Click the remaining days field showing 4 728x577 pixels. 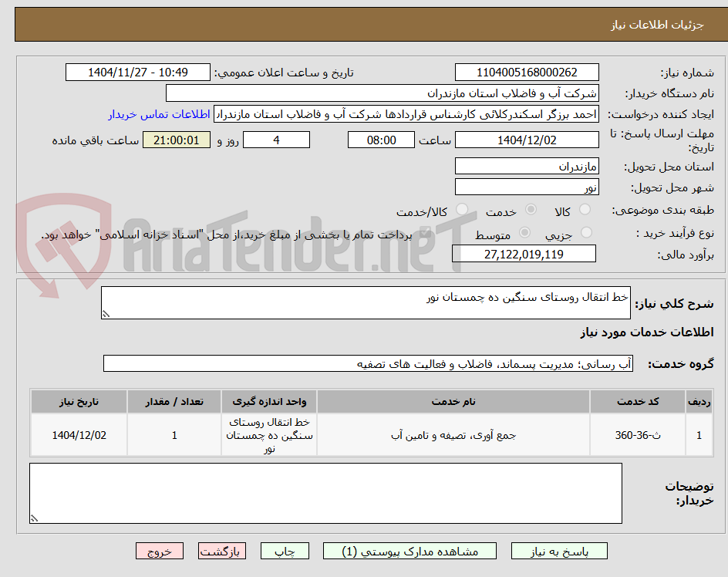[276, 140]
